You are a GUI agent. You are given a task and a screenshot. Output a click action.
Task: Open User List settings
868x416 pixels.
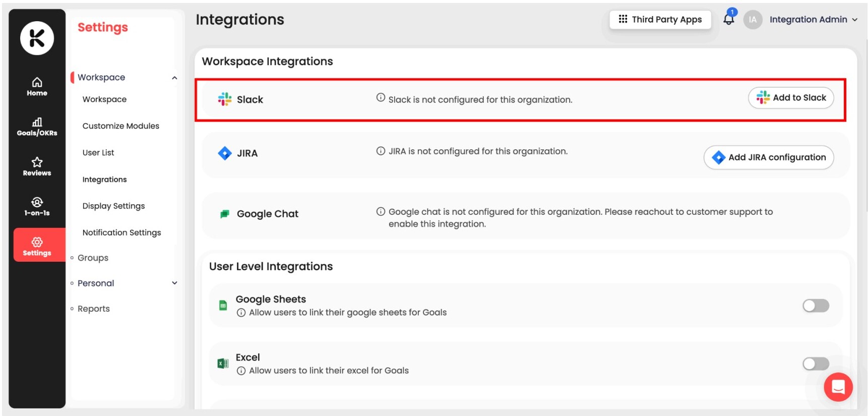[x=98, y=153]
